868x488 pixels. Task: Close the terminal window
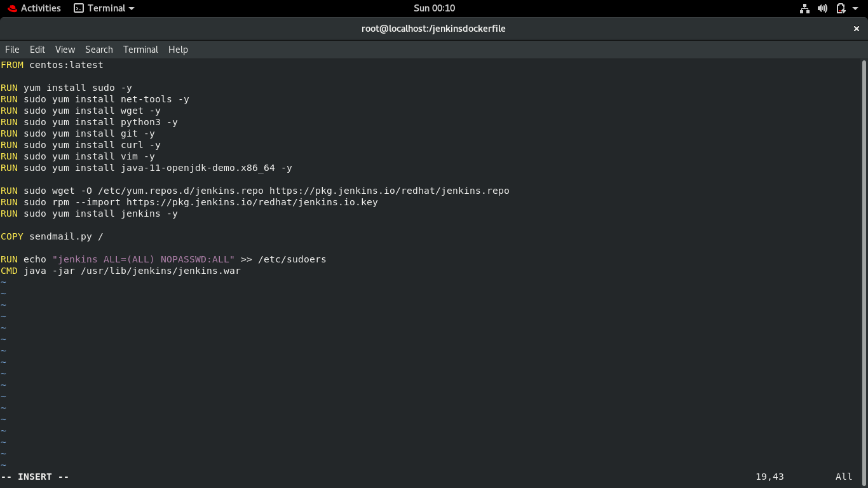tap(857, 29)
